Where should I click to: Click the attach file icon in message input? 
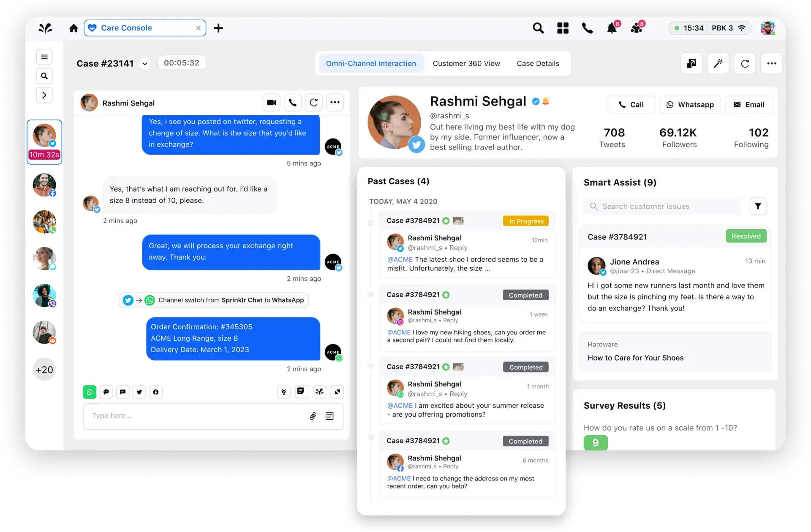[x=313, y=415]
